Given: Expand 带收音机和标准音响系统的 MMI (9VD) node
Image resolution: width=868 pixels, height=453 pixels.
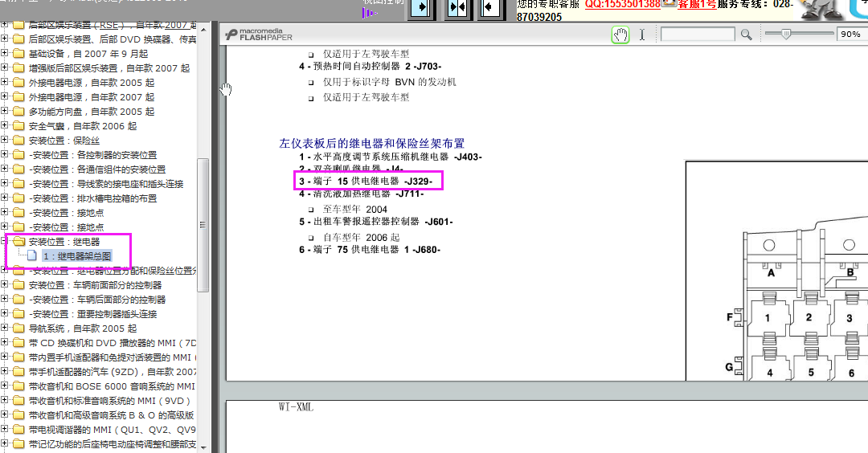Looking at the screenshot, I should 5,400.
